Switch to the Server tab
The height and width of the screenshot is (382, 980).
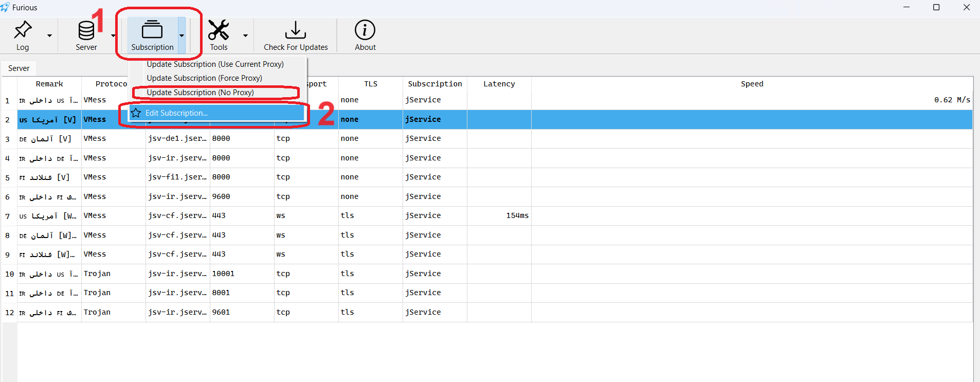click(19, 68)
